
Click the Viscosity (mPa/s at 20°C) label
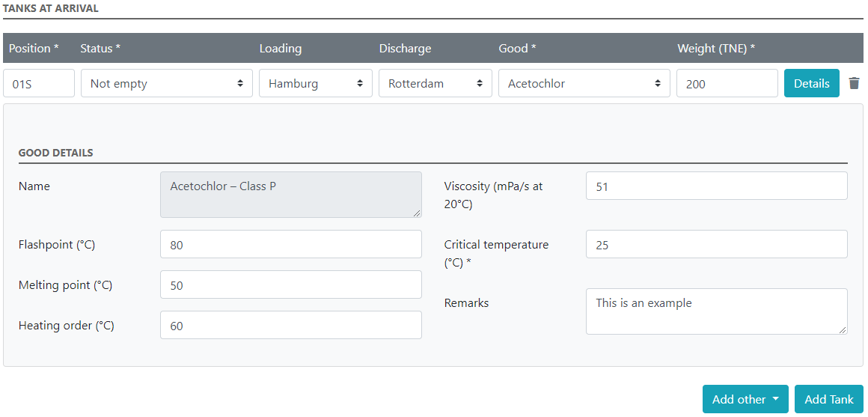point(494,195)
